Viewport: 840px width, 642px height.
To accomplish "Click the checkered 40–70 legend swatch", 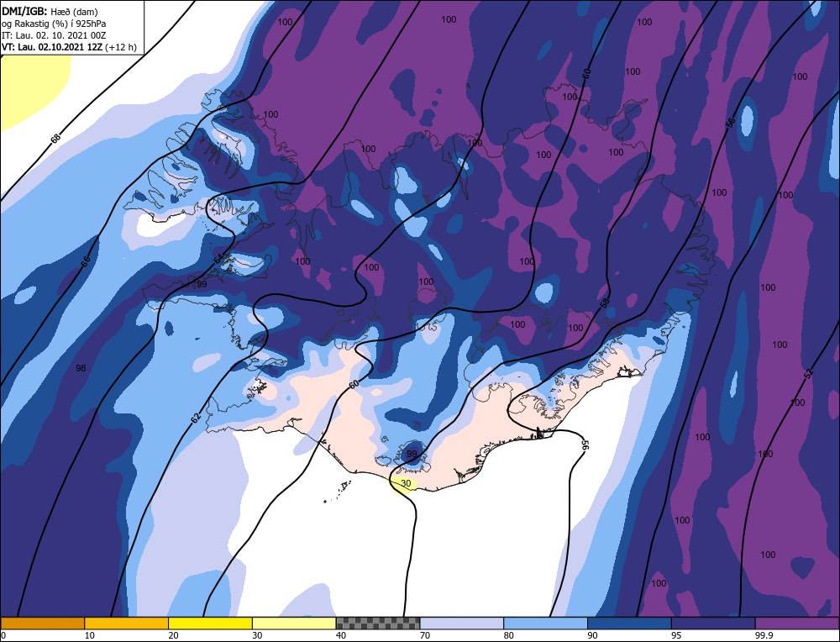I will pos(378,623).
